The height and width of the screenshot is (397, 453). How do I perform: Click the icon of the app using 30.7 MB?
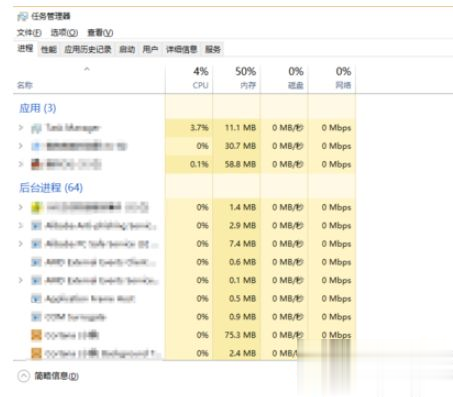pos(36,146)
